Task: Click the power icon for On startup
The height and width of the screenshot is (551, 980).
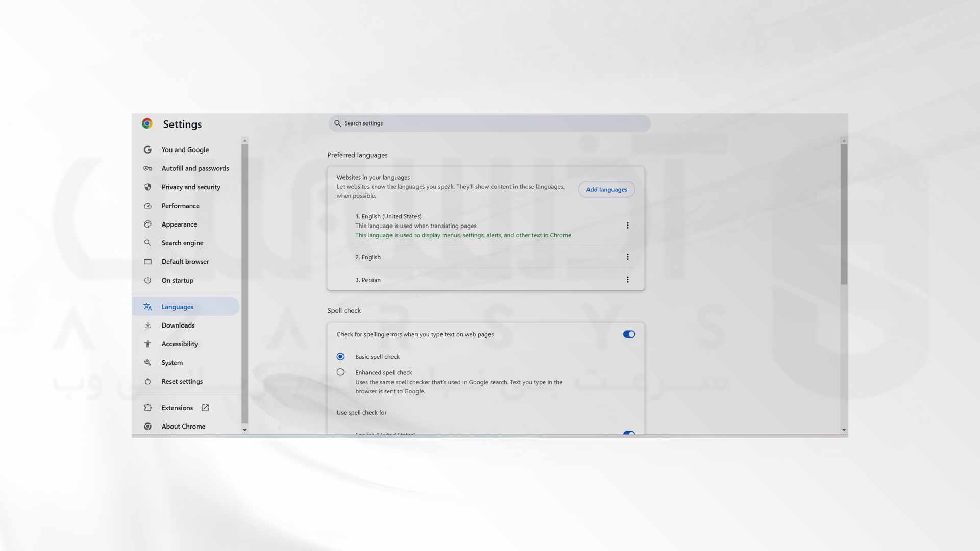Action: point(148,280)
